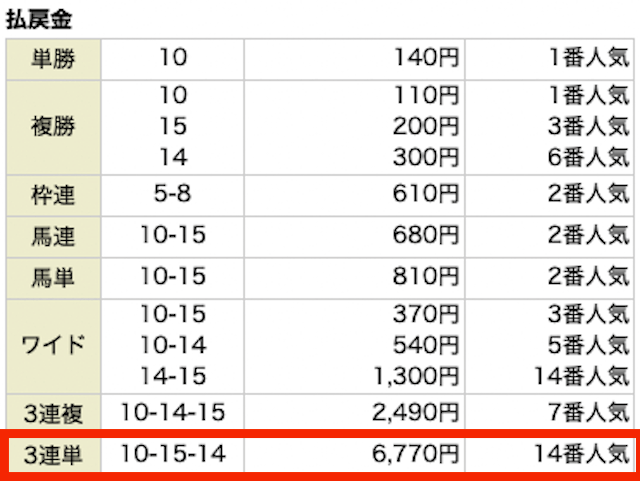Click the 810円 馬単 payout

click(426, 276)
